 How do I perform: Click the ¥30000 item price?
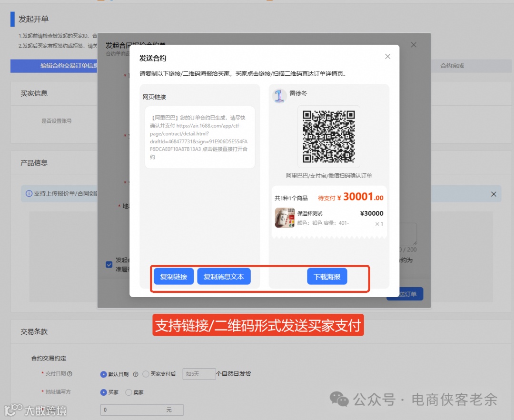[x=372, y=213]
